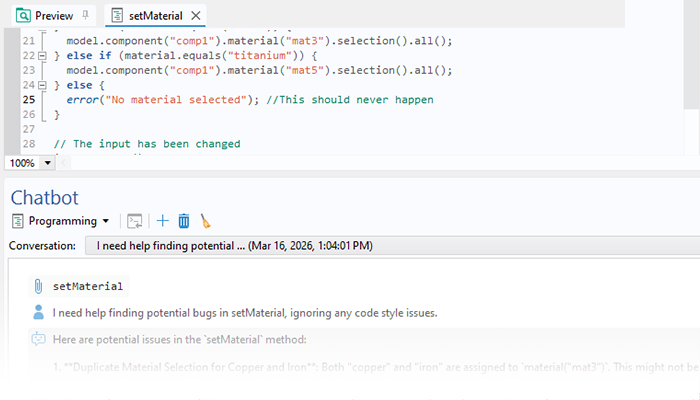
Task: Pin the Preview tab
Action: (x=86, y=15)
